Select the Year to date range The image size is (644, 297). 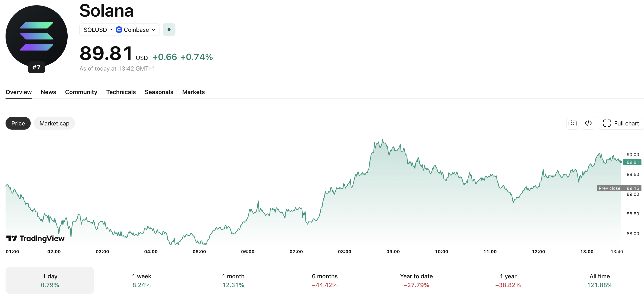[416, 281]
